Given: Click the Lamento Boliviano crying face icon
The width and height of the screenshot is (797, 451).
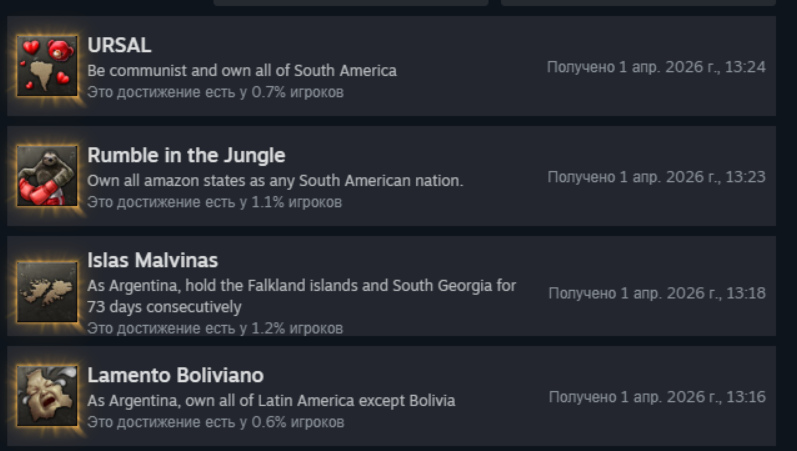Looking at the screenshot, I should click(x=47, y=396).
